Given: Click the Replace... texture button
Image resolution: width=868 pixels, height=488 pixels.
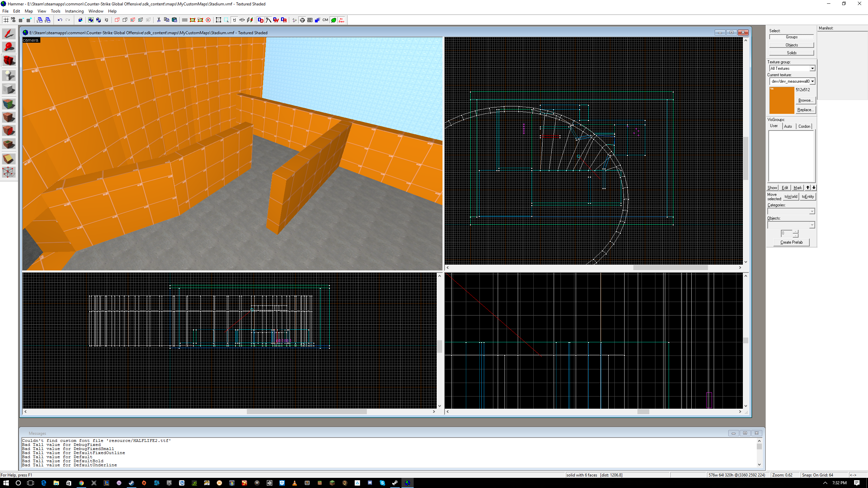Looking at the screenshot, I should [x=805, y=110].
